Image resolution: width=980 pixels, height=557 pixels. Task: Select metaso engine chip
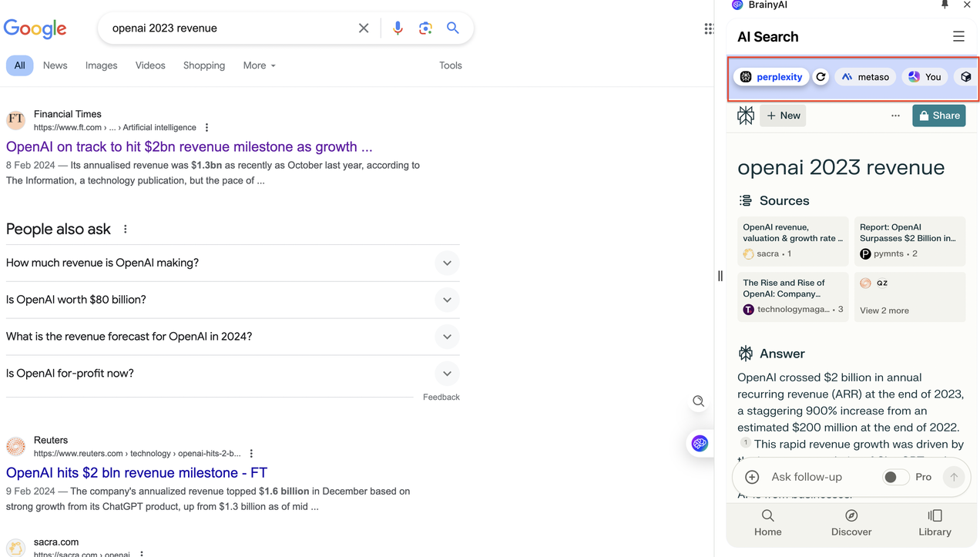pyautogui.click(x=865, y=77)
